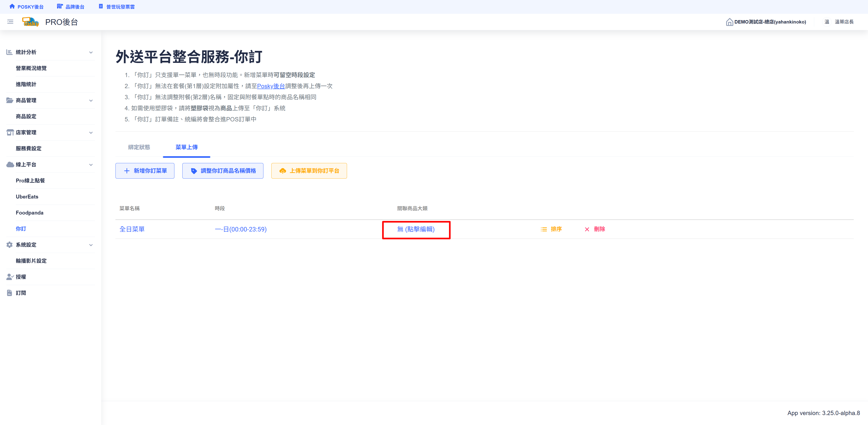Select the 菜單上傳 tab

186,147
